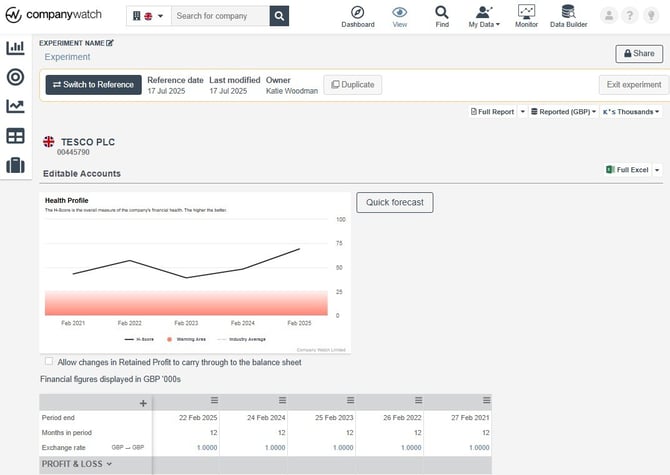Click the 22 Feb 2025 period end cell
This screenshot has height=475, width=670.
(186, 418)
